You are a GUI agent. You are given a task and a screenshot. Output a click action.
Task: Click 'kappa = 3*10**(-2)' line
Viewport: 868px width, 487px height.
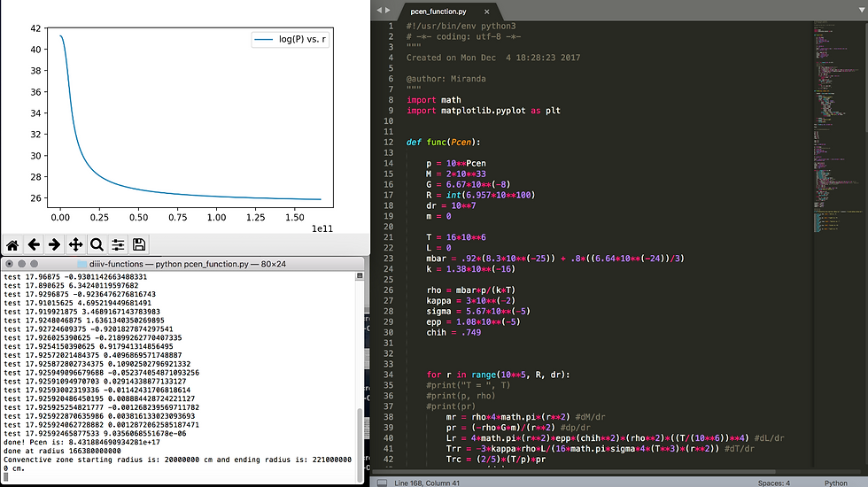[470, 300]
